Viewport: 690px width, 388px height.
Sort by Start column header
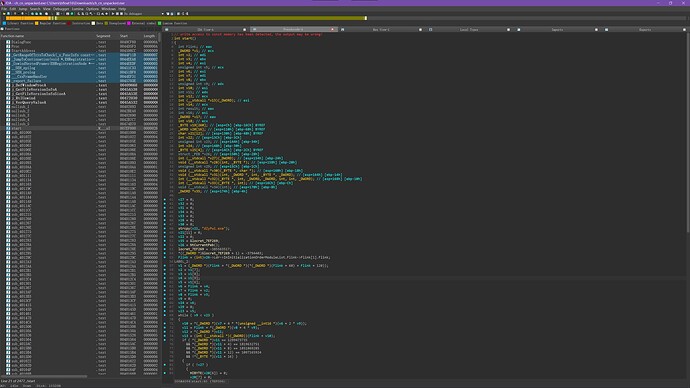coord(131,36)
